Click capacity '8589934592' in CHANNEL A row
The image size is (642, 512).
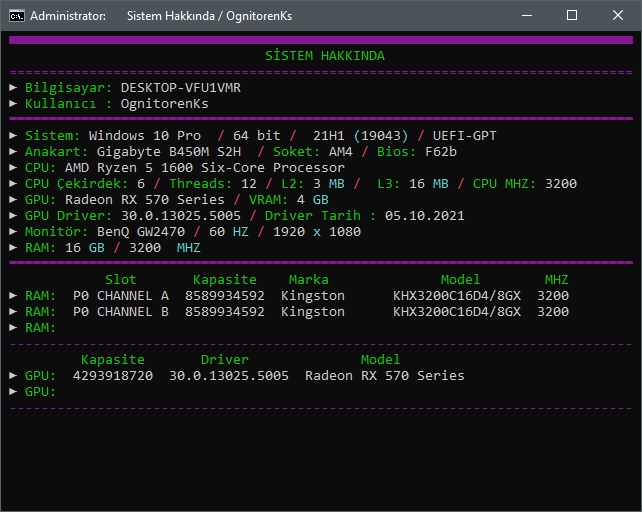[x=225, y=295]
